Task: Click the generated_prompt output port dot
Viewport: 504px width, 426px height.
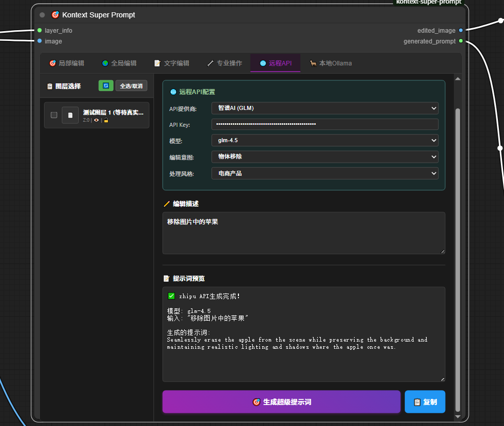Action: point(461,41)
